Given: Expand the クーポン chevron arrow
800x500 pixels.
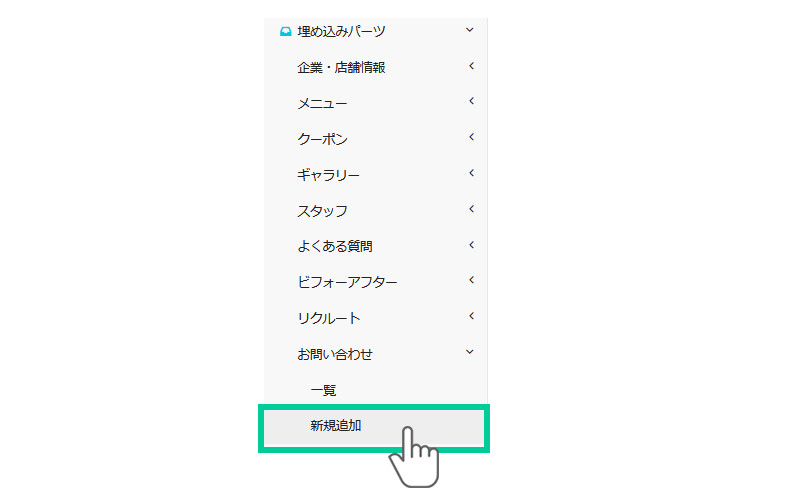Looking at the screenshot, I should click(470, 138).
